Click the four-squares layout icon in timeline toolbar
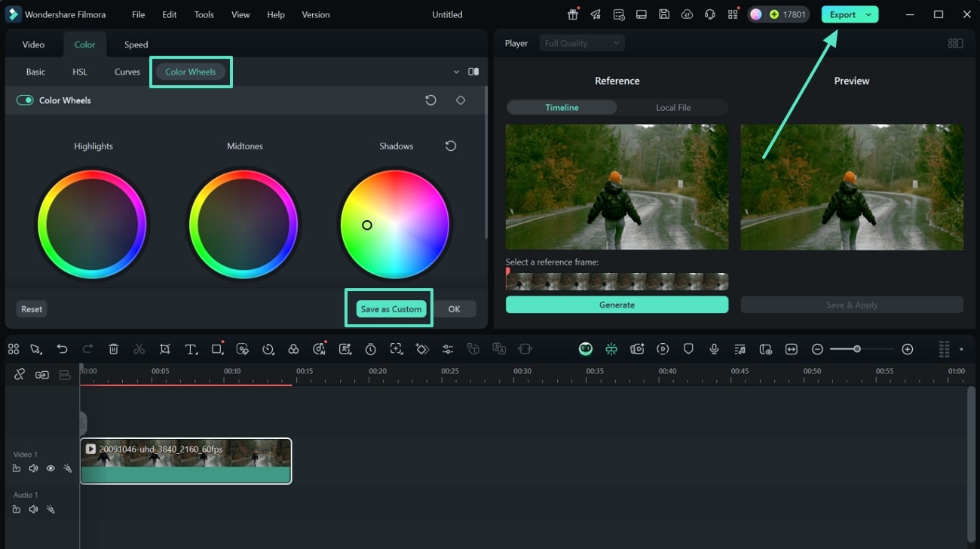Viewport: 980px width, 549px height. 14,349
